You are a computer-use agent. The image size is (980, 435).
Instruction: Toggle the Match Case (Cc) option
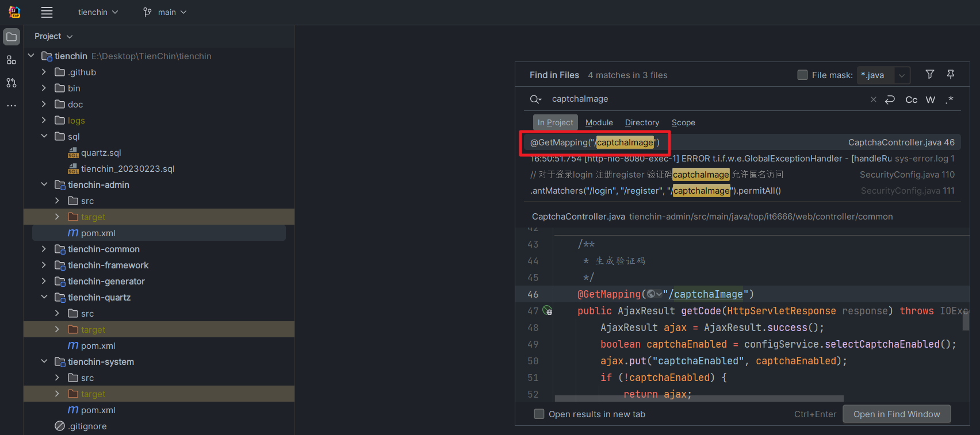tap(911, 99)
